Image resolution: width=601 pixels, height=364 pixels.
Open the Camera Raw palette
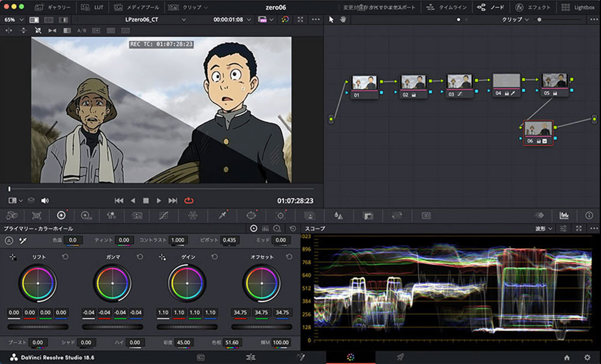13,215
